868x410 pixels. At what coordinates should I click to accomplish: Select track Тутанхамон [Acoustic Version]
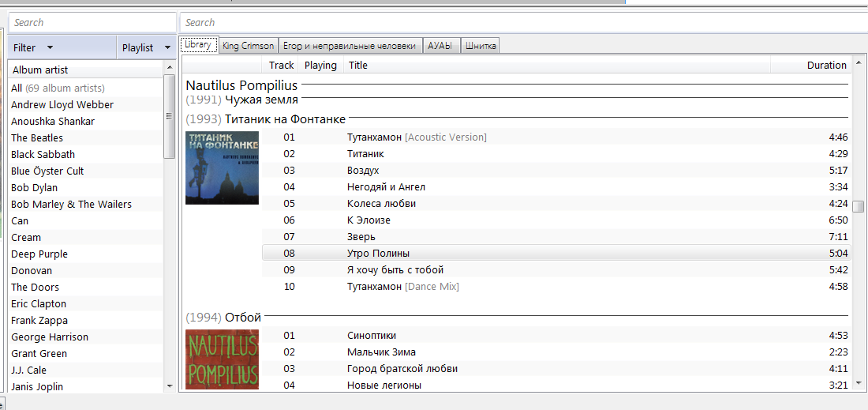tap(556, 137)
